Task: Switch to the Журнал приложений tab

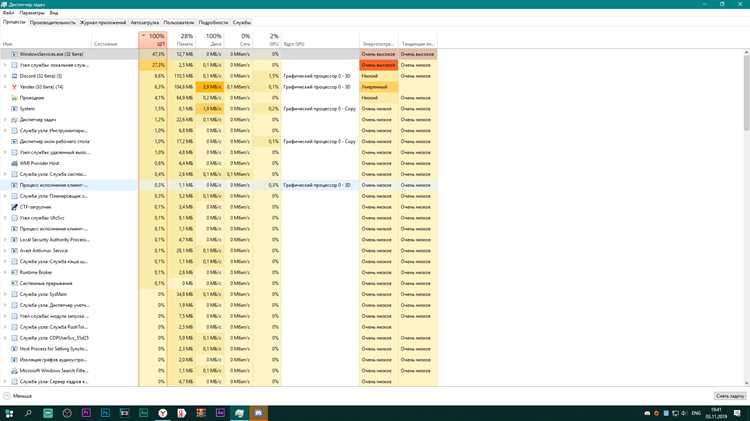Action: point(103,22)
